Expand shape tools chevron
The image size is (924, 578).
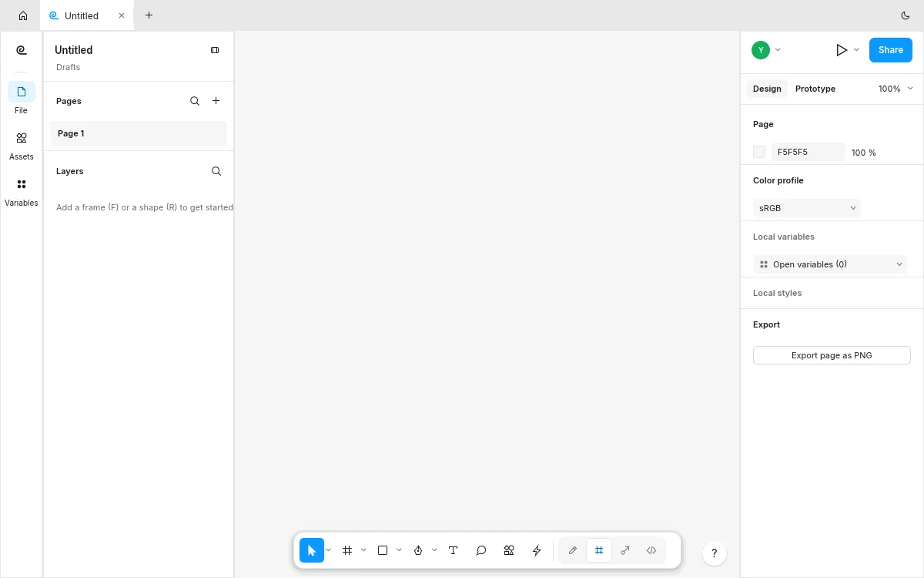(399, 550)
